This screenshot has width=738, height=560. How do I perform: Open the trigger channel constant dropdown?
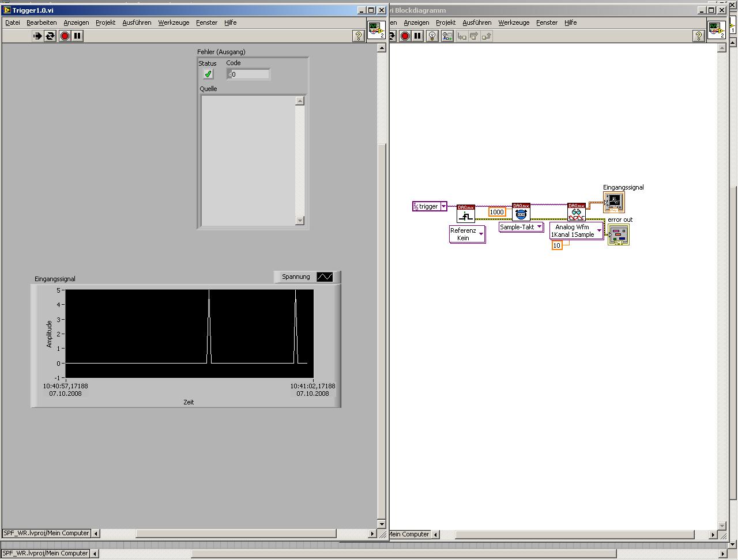pyautogui.click(x=443, y=206)
